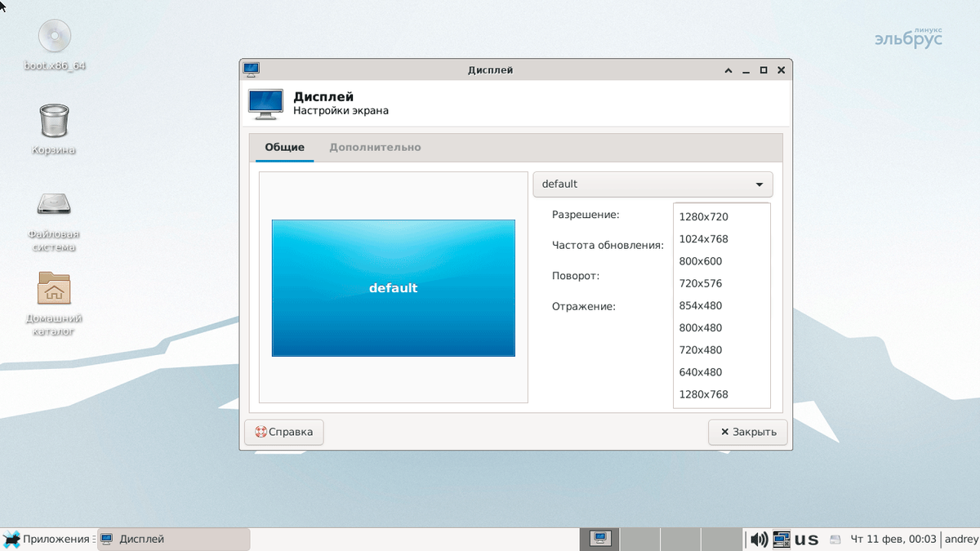Viewport: 980px width, 551px height.
Task: Choose 720x480 resolution
Action: 722,349
